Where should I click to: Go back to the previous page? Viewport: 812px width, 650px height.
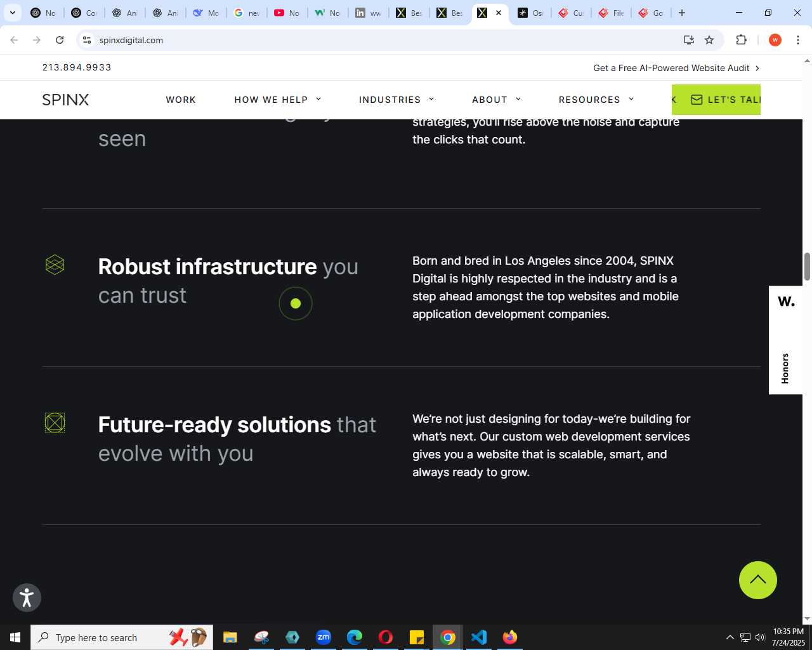(14, 40)
